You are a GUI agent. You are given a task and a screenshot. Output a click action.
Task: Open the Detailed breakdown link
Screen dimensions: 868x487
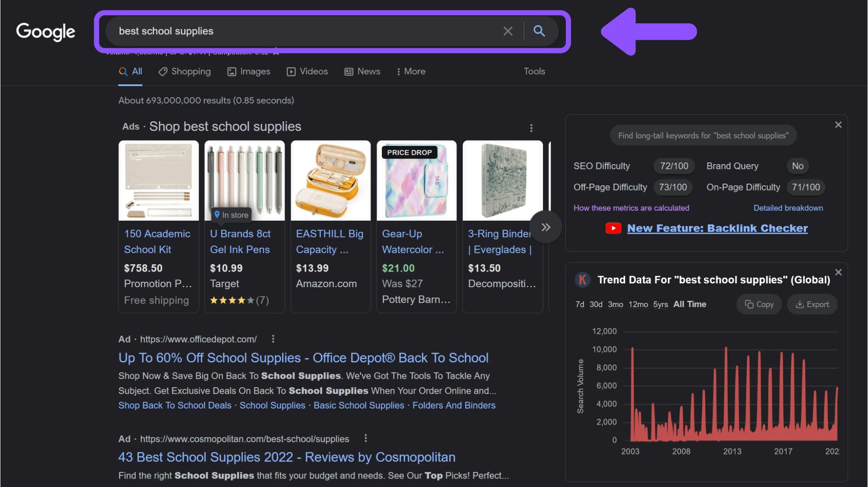(788, 208)
